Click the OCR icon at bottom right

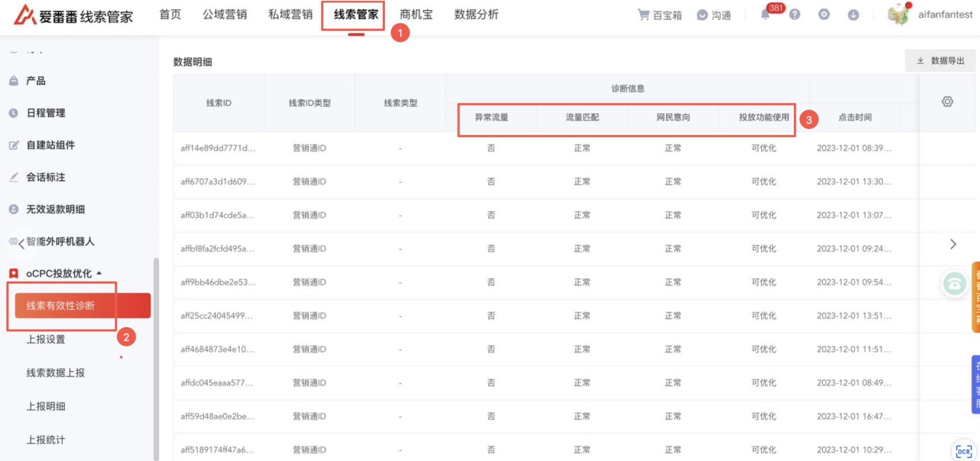point(963,451)
